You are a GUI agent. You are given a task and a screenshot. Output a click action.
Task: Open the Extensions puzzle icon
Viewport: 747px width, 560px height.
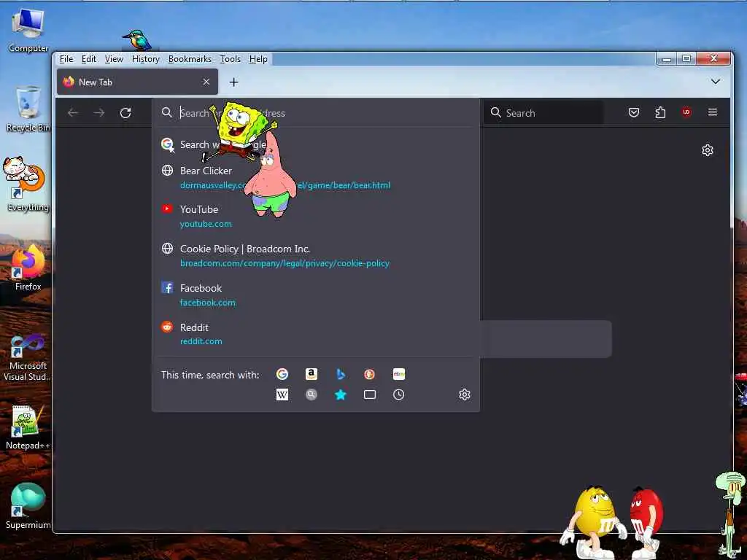660,112
